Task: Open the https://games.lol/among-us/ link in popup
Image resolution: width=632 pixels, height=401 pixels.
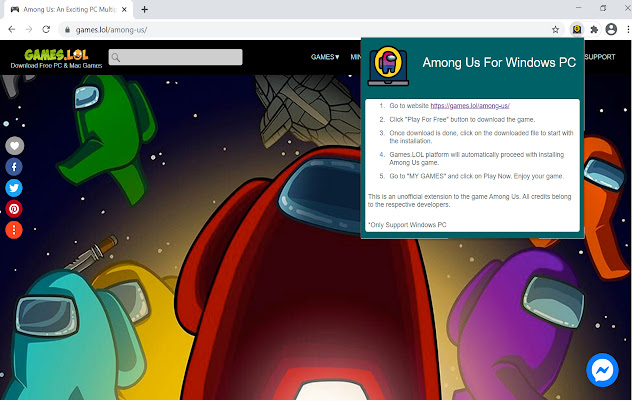Action: (x=470, y=106)
